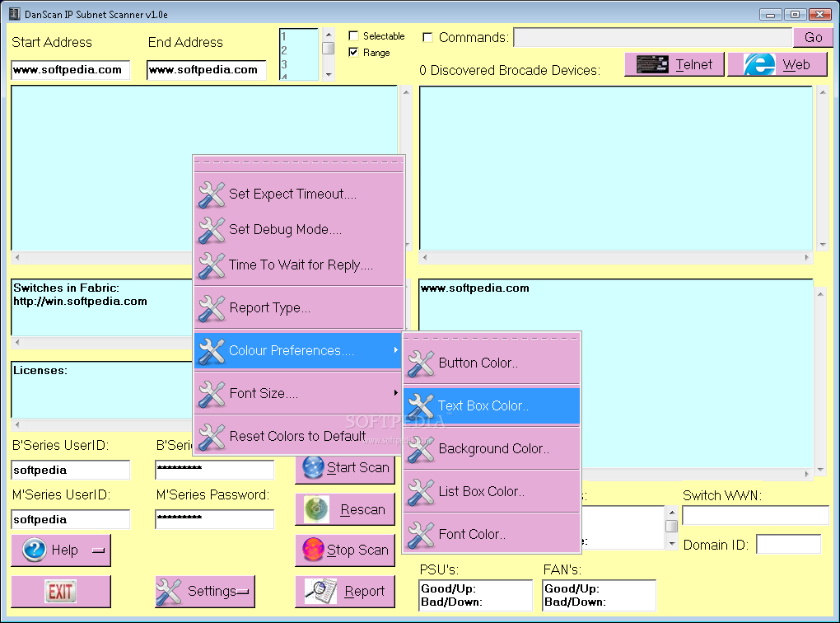Click the End Address input field
The height and width of the screenshot is (623, 840).
pos(206,70)
